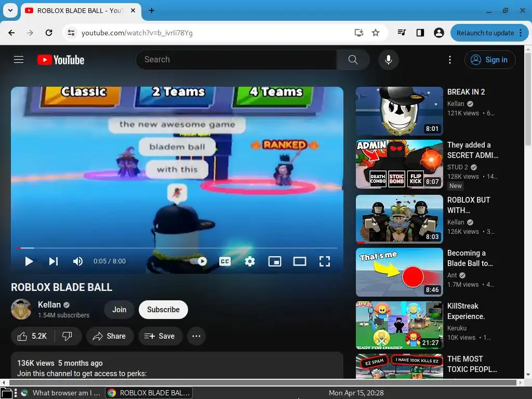
Task: Enable the miniplayer
Action: [x=274, y=261]
